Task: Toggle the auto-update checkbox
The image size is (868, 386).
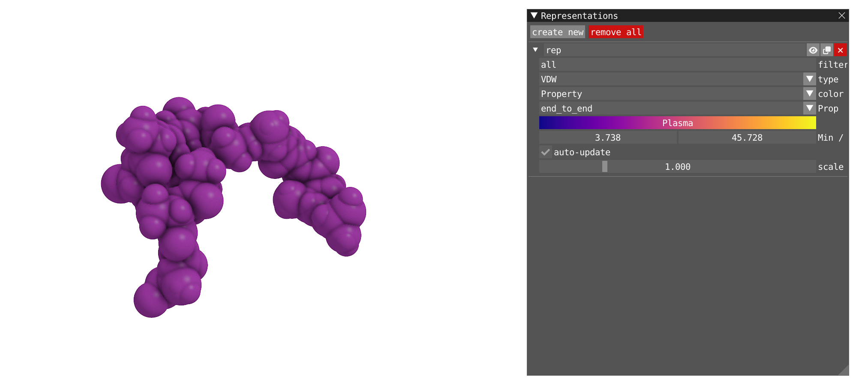Action: pyautogui.click(x=546, y=152)
